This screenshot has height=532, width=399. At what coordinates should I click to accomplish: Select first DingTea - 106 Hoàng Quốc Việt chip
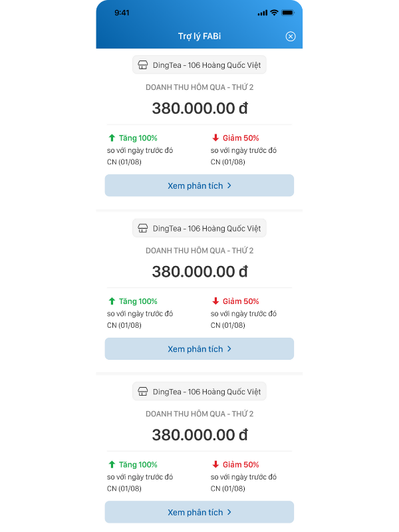pyautogui.click(x=199, y=65)
